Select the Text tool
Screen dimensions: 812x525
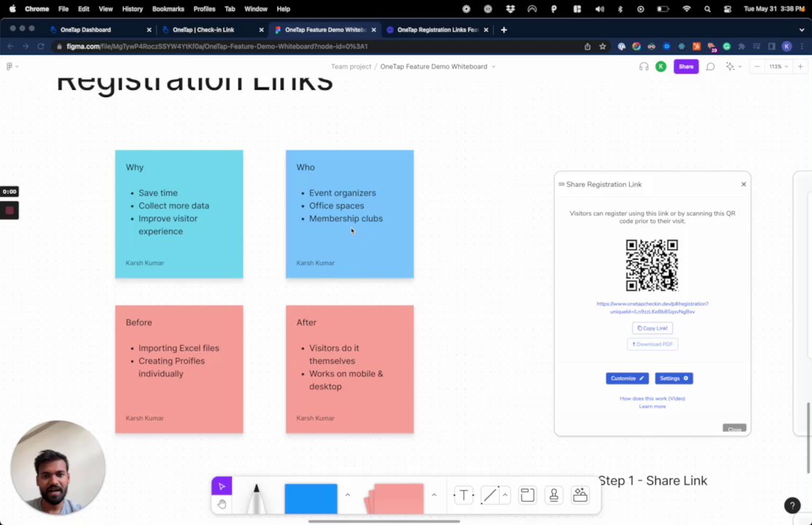464,495
